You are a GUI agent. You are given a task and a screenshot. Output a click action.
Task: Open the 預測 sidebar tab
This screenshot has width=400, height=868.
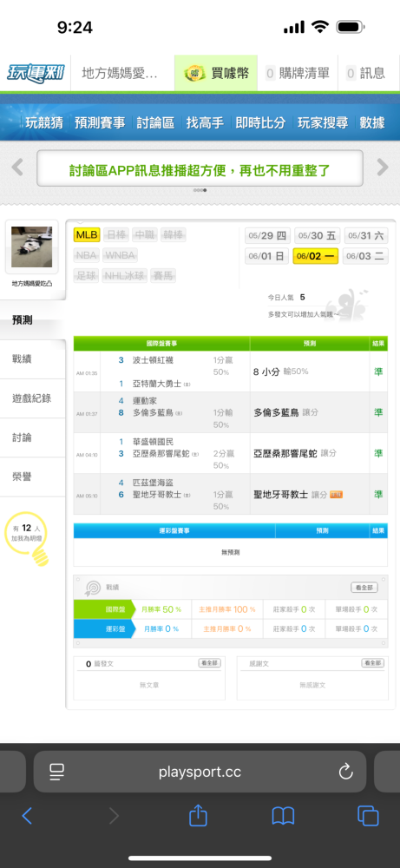click(33, 320)
